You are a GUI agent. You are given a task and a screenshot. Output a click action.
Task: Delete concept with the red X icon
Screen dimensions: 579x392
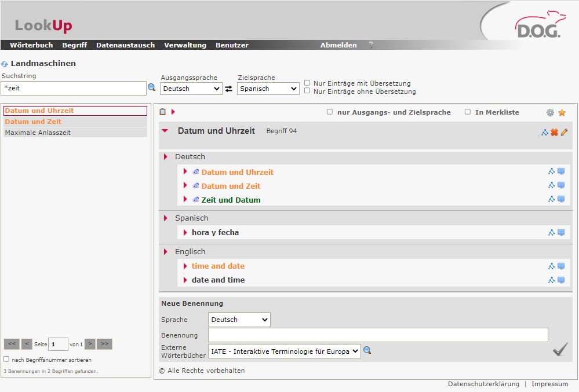[x=554, y=132]
